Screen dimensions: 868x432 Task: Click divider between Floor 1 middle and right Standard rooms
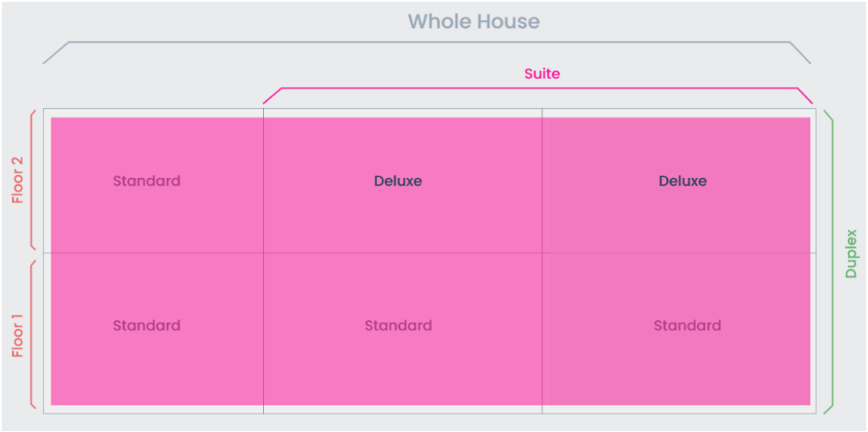542,327
